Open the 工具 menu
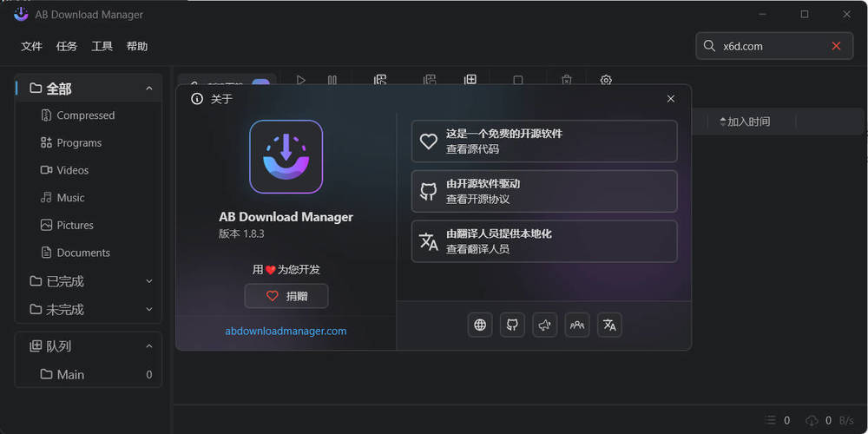868x434 pixels. pyautogui.click(x=102, y=46)
